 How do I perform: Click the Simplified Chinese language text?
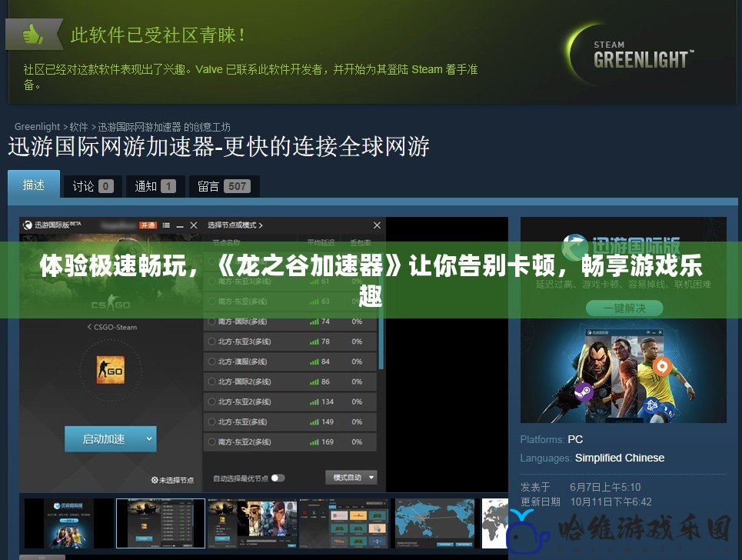(x=620, y=458)
